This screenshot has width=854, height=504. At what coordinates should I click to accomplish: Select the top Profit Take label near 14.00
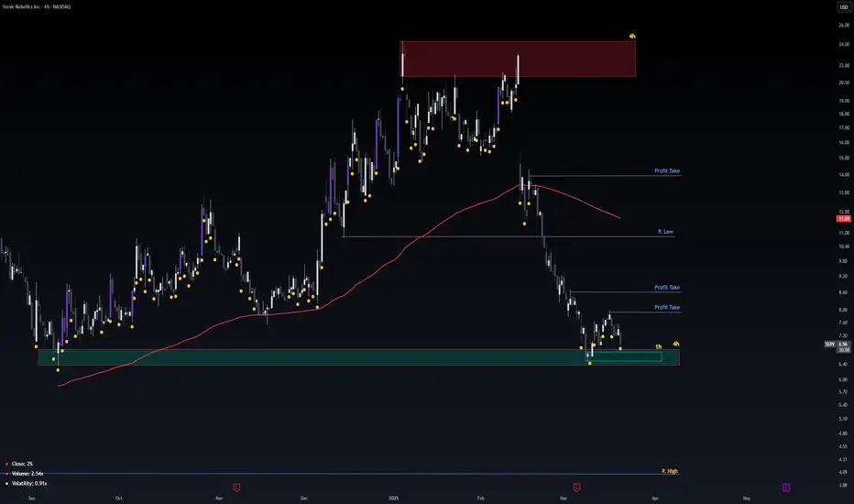coord(667,171)
